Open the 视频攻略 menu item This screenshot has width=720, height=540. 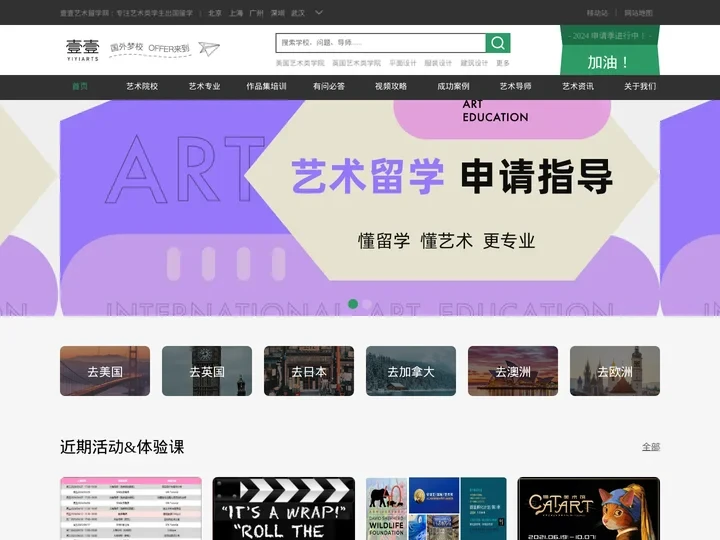(391, 86)
